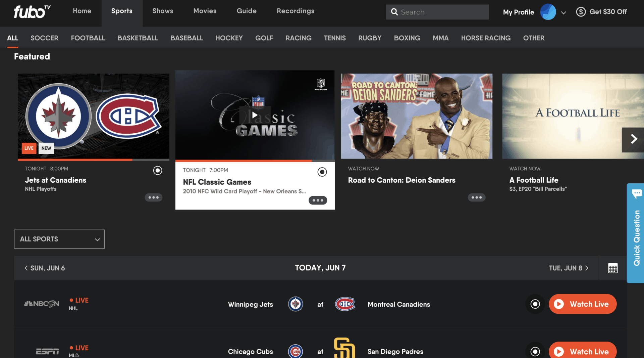644x358 pixels.
Task: Click NFL Classic Games title
Action: click(x=217, y=182)
